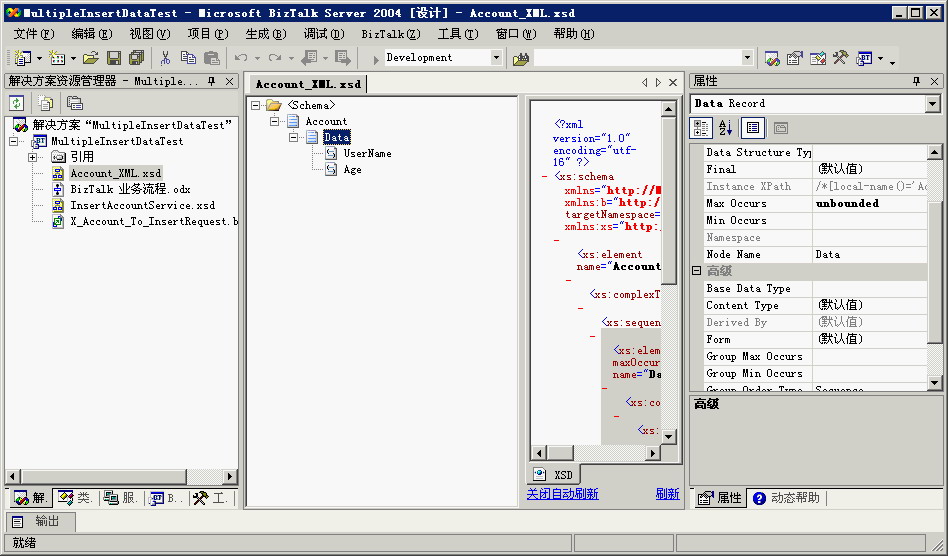This screenshot has width=948, height=556.
Task: Collapse the Data record node
Action: pos(293,138)
